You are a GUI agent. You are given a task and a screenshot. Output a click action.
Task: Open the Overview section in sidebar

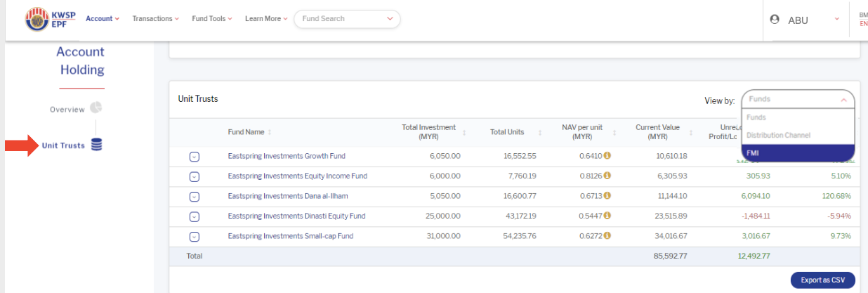(x=67, y=110)
